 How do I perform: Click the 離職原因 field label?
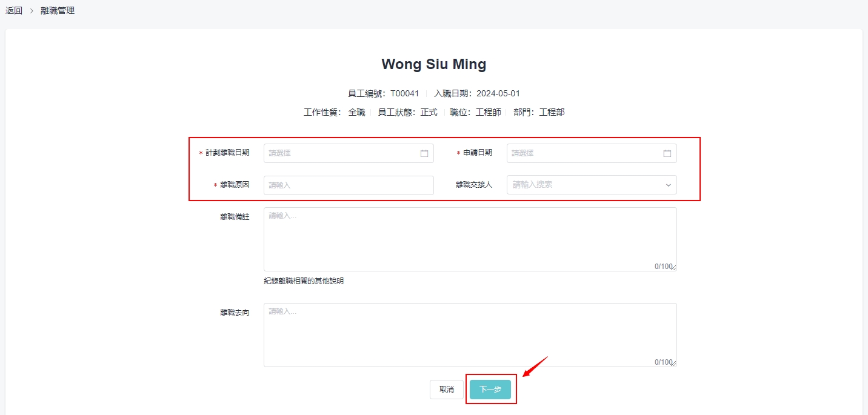[235, 185]
